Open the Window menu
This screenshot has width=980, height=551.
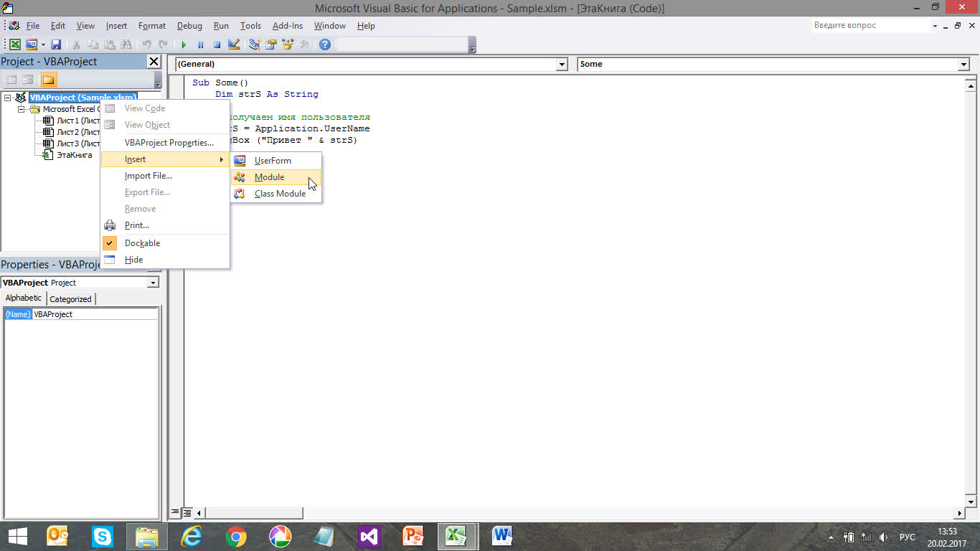point(330,26)
